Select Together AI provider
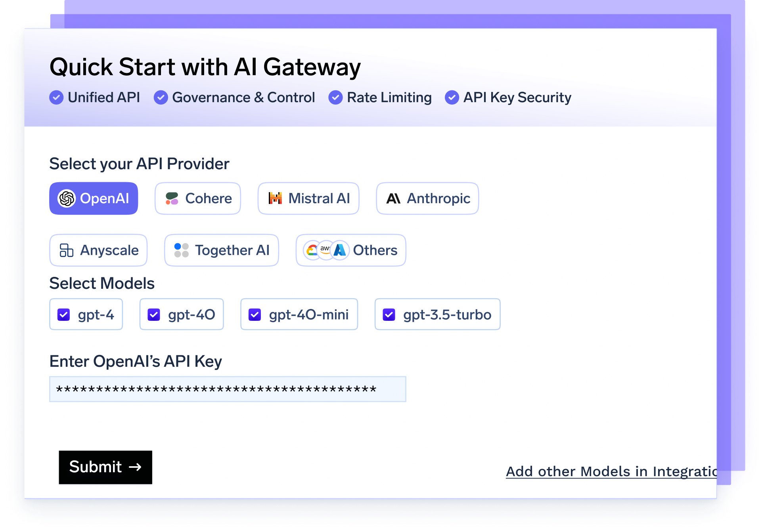764x532 pixels. point(222,250)
